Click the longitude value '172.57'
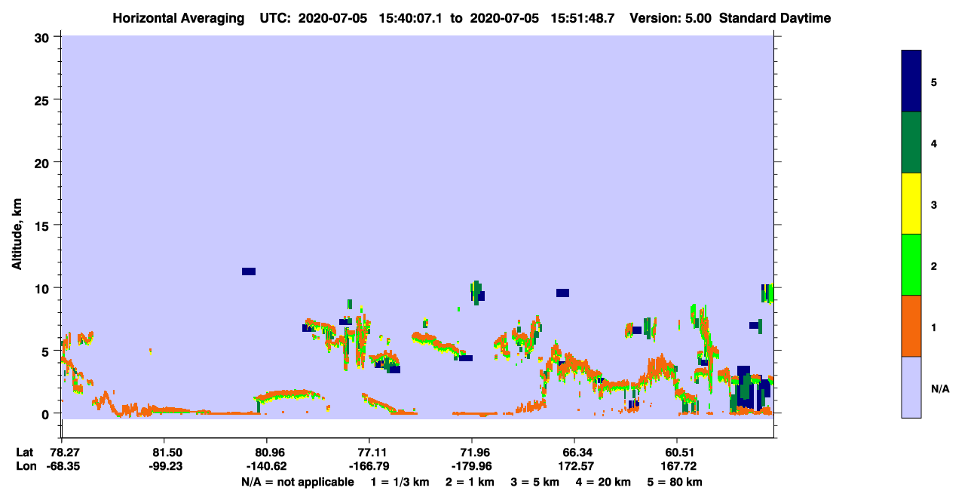Screen dimensions: 980x503 click(x=574, y=466)
